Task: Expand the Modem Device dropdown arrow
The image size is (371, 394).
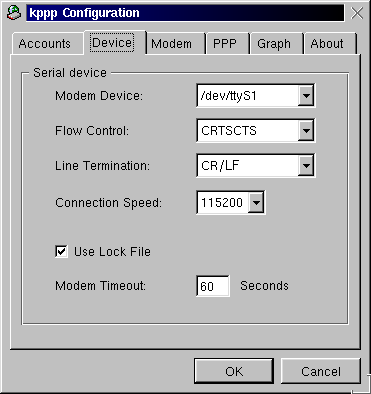Action: pyautogui.click(x=306, y=96)
